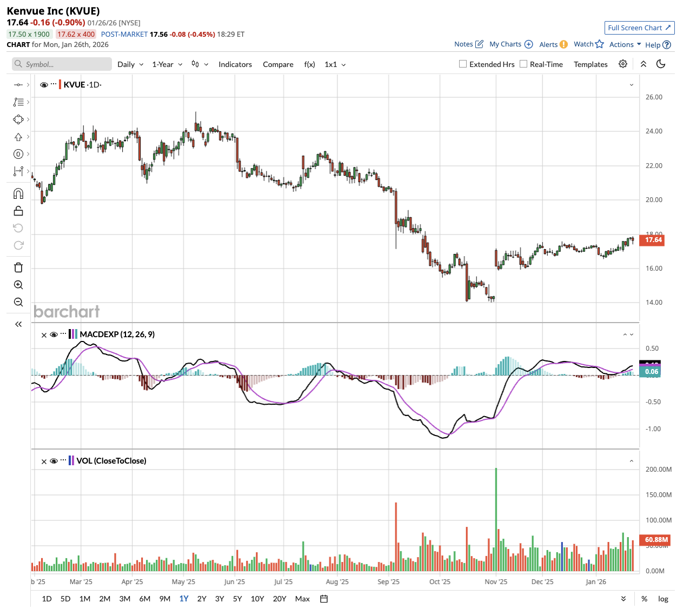
Task: Toggle MACDEXP pane size chevrons
Action: [628, 334]
